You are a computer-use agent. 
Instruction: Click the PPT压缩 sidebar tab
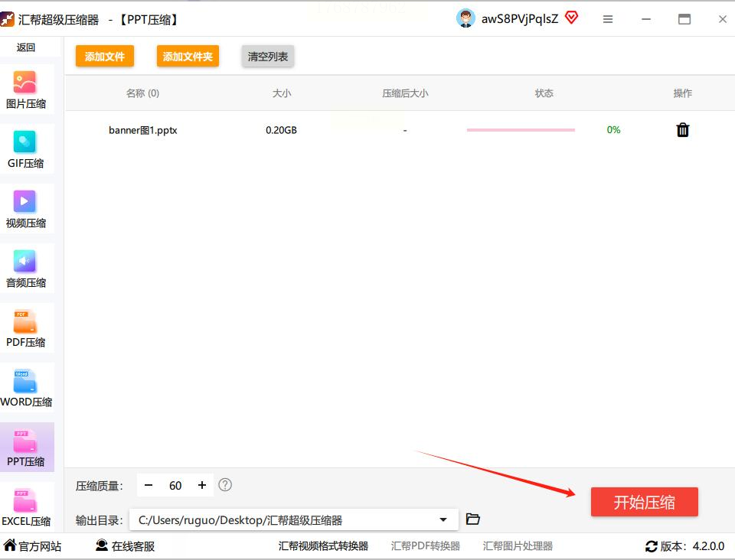click(x=26, y=447)
